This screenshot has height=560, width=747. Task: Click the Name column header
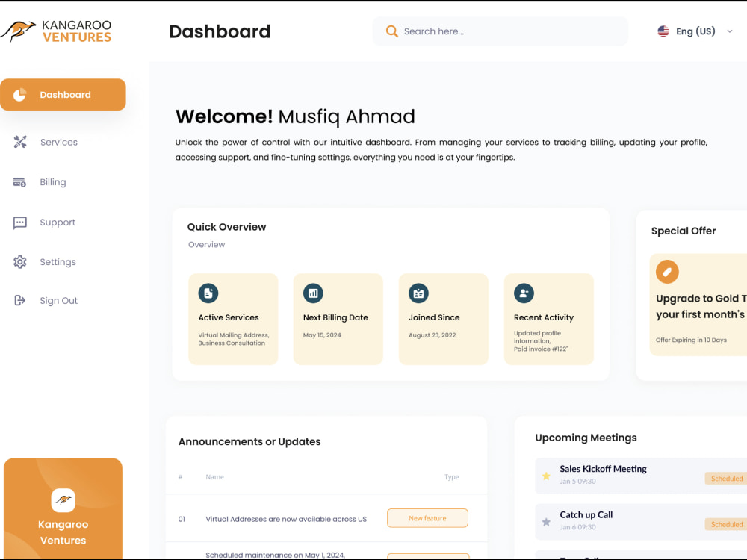click(214, 476)
